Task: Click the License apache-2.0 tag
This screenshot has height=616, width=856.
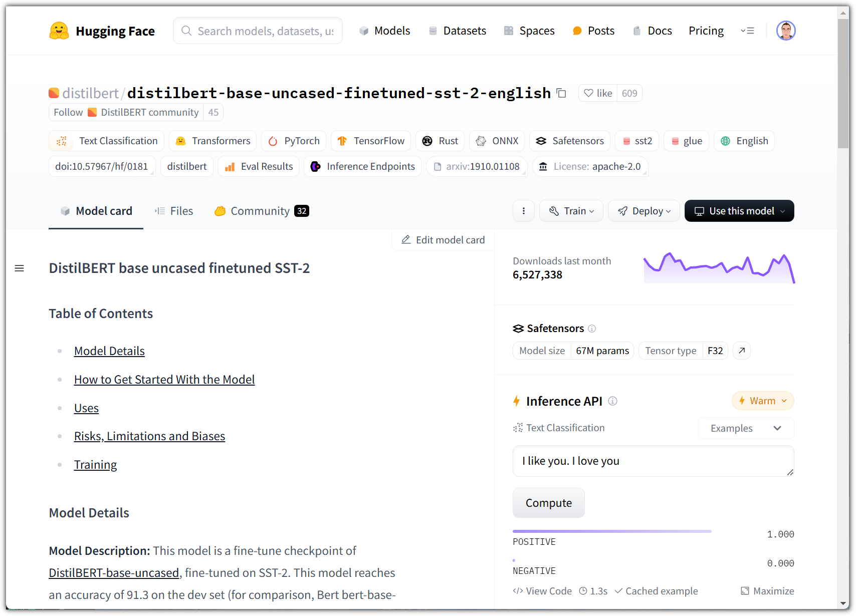Action: [590, 166]
